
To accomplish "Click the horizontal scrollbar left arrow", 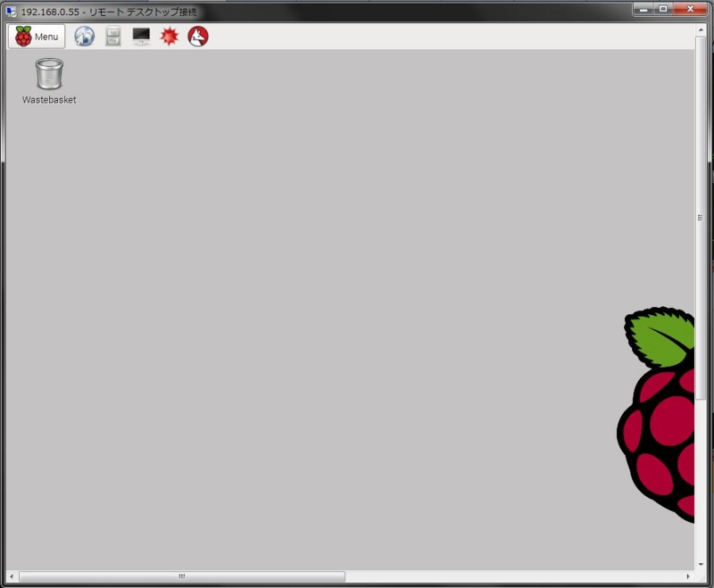I will (x=12, y=576).
